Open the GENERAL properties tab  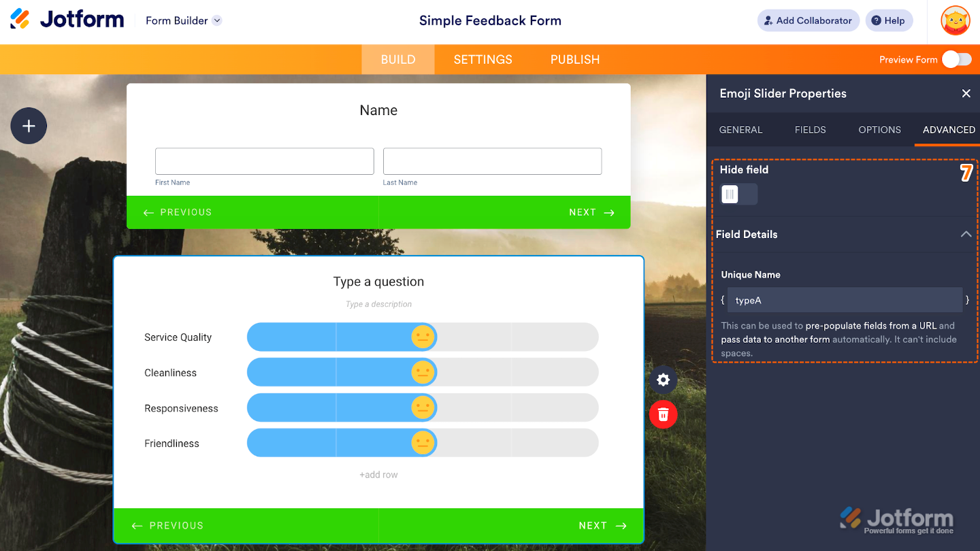point(740,130)
